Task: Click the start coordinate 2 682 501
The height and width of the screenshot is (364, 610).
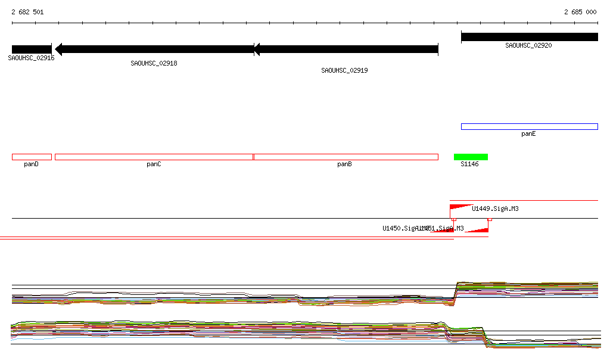Action: (27, 12)
